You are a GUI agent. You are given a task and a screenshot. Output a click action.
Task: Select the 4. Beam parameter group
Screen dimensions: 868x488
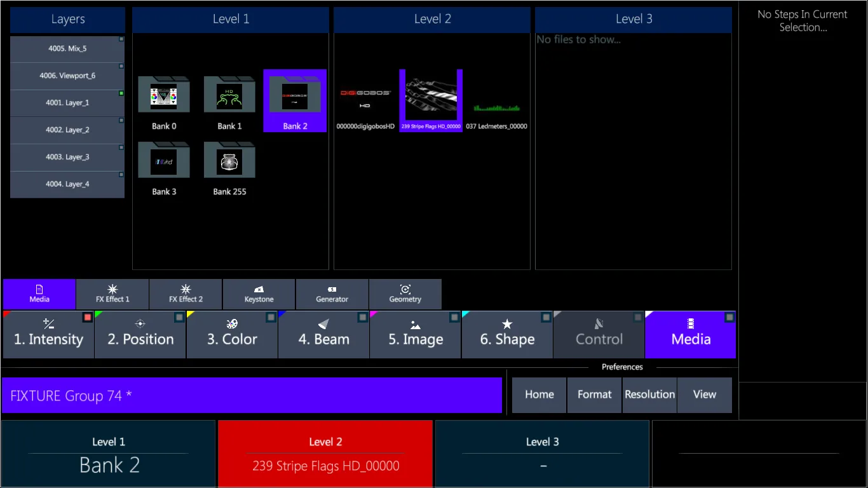point(323,334)
